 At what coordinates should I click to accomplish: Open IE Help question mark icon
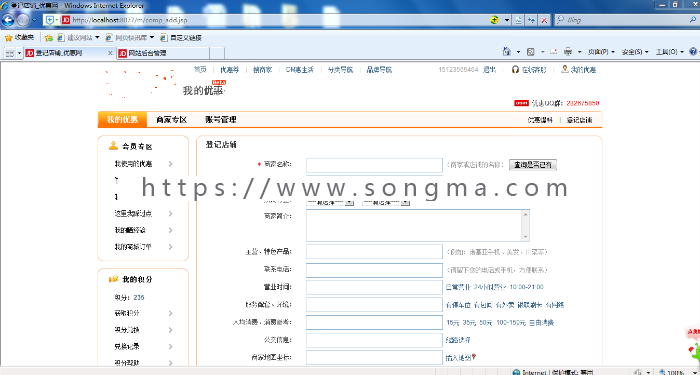[x=693, y=52]
